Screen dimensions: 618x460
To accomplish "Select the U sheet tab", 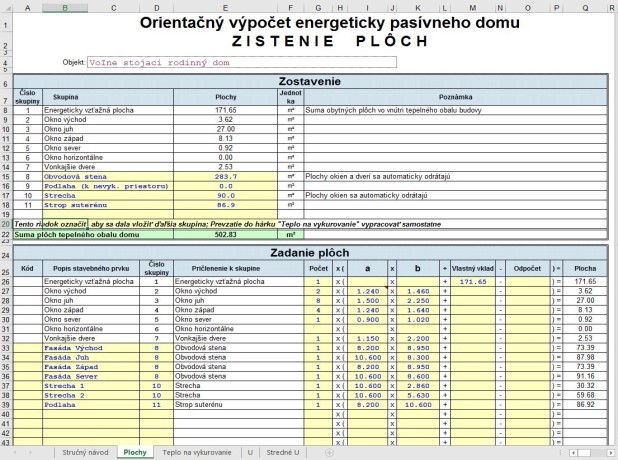I will click(249, 452).
